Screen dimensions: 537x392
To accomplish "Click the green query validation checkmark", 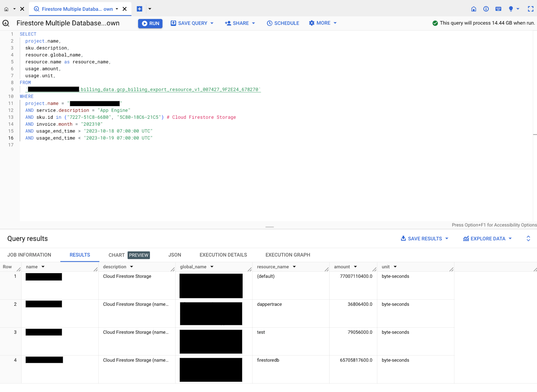I will [435, 23].
